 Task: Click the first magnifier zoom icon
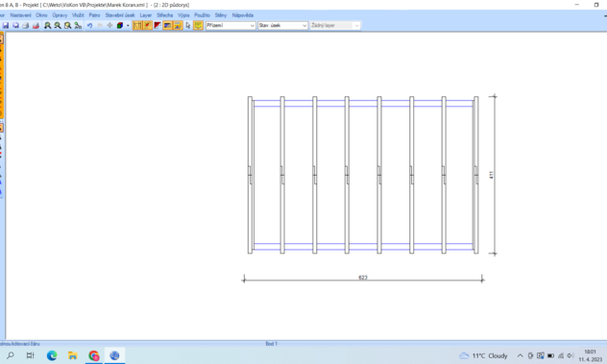click(48, 26)
